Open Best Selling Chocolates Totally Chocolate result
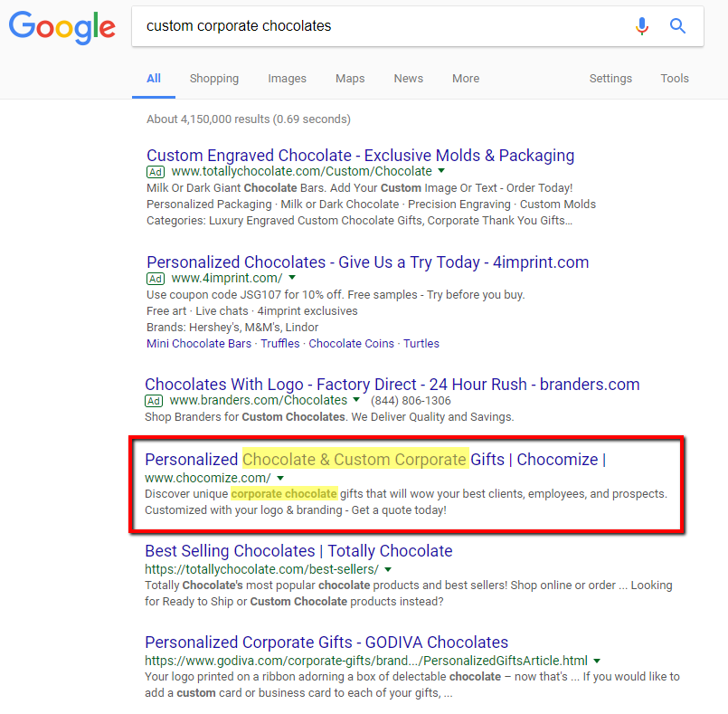 (298, 551)
